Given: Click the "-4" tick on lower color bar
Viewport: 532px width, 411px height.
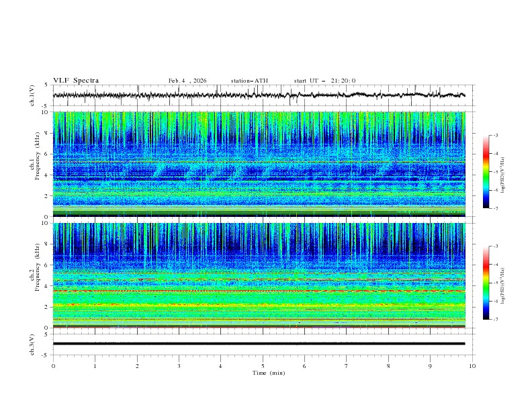Looking at the screenshot, I should tap(495, 265).
